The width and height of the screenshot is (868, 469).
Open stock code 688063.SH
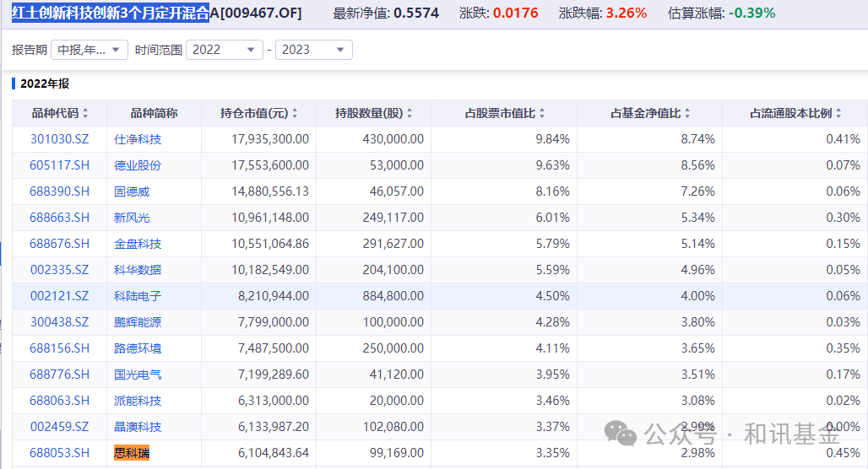59,401
